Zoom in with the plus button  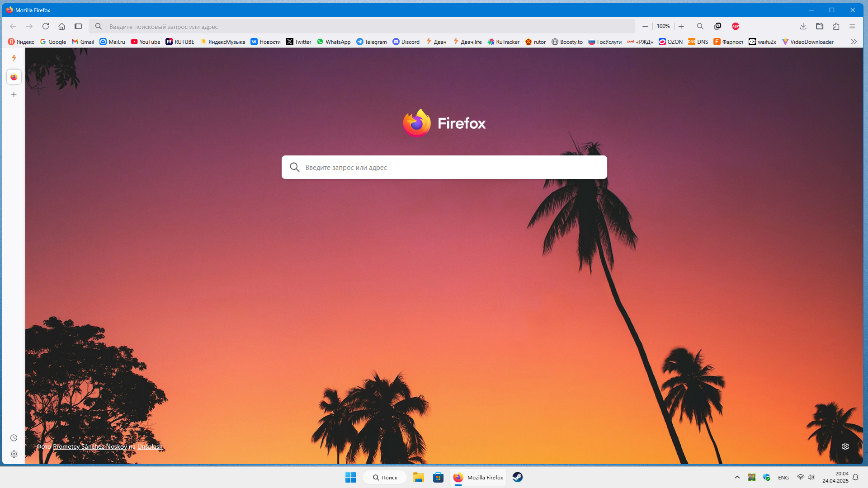coord(681,26)
